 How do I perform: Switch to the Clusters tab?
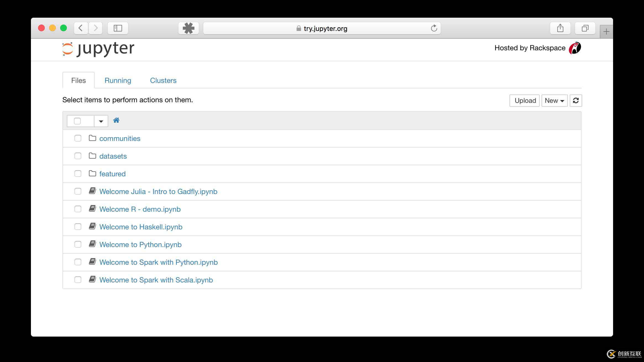163,80
